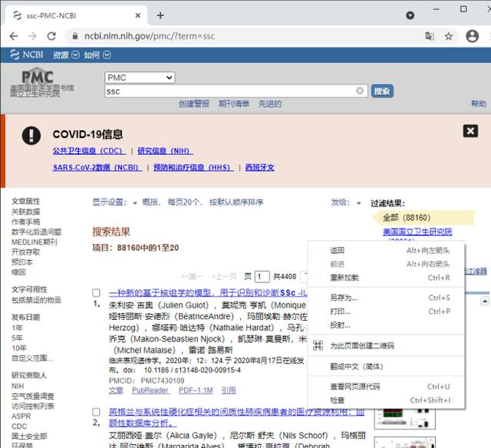Open the 西班牙文 link
Viewport: 491px width, 448px height.
click(259, 167)
